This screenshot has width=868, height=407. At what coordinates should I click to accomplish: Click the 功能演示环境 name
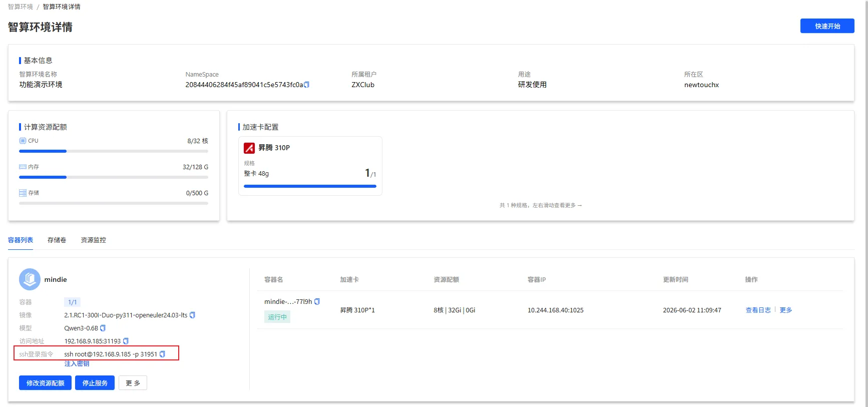click(x=41, y=85)
